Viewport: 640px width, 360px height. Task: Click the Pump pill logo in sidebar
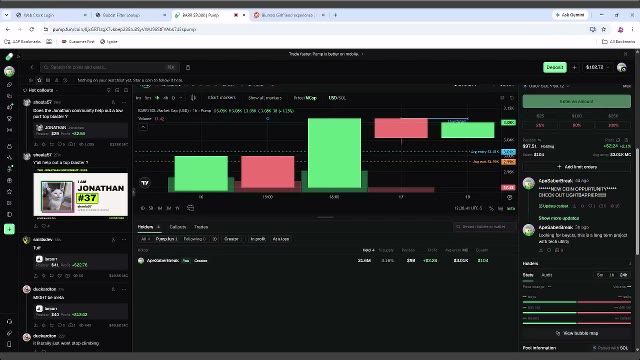pyautogui.click(x=9, y=56)
